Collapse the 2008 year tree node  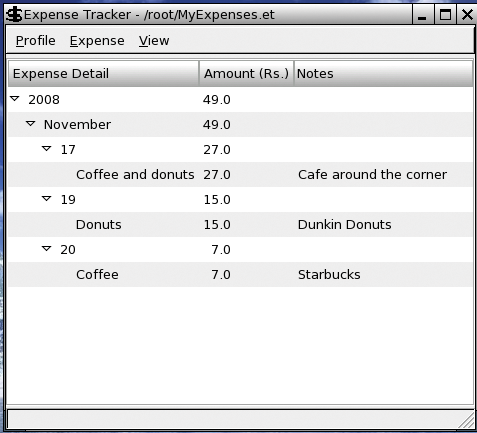15,99
